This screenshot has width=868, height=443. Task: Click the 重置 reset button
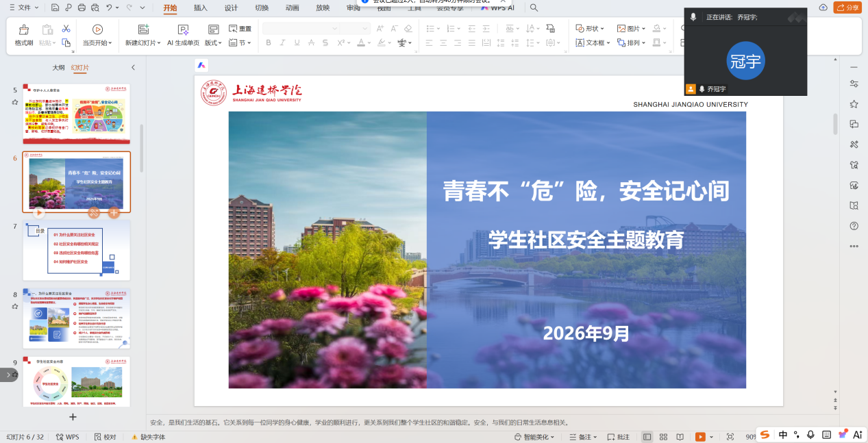240,29
